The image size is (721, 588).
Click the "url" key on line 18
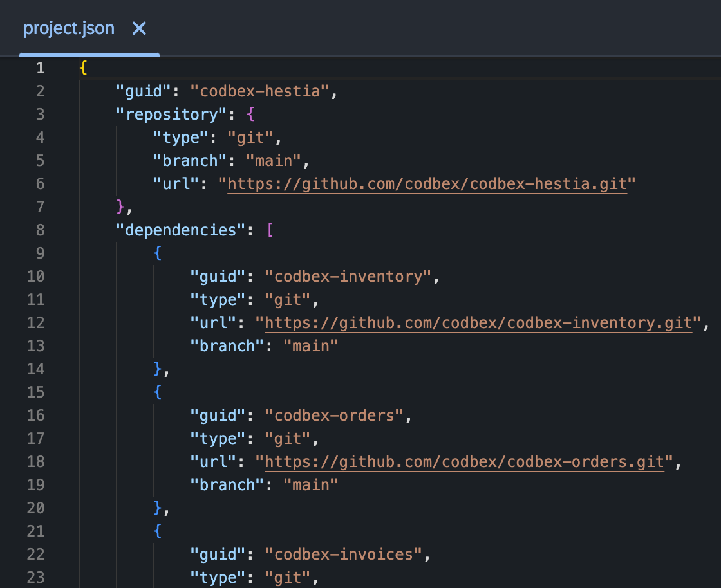(x=213, y=462)
